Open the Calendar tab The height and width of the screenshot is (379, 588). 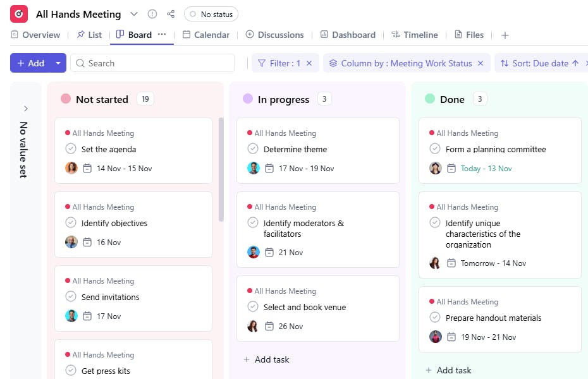206,35
